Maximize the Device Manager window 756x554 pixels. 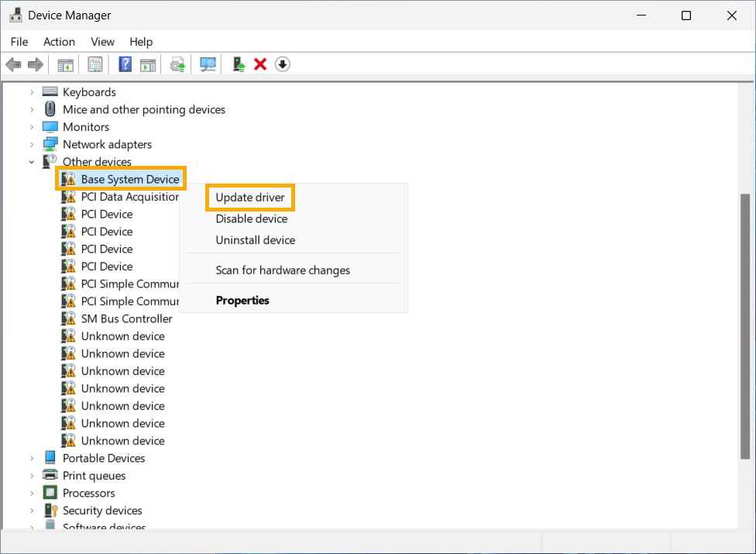click(686, 15)
